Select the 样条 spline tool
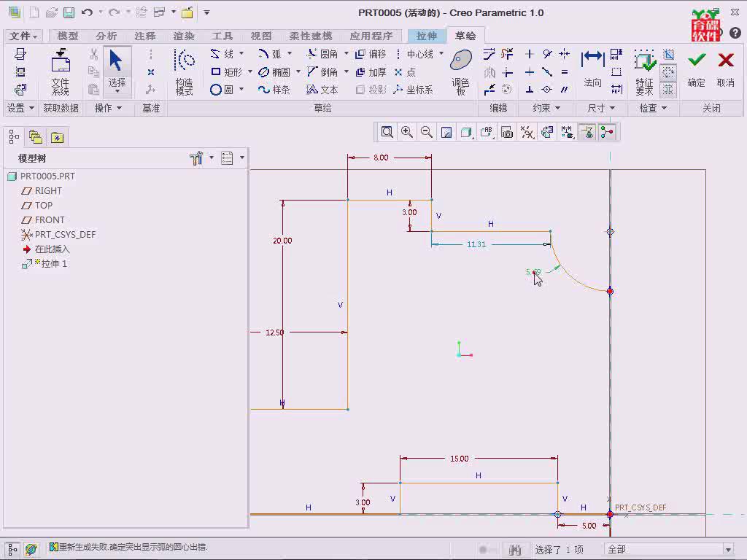 pyautogui.click(x=274, y=90)
